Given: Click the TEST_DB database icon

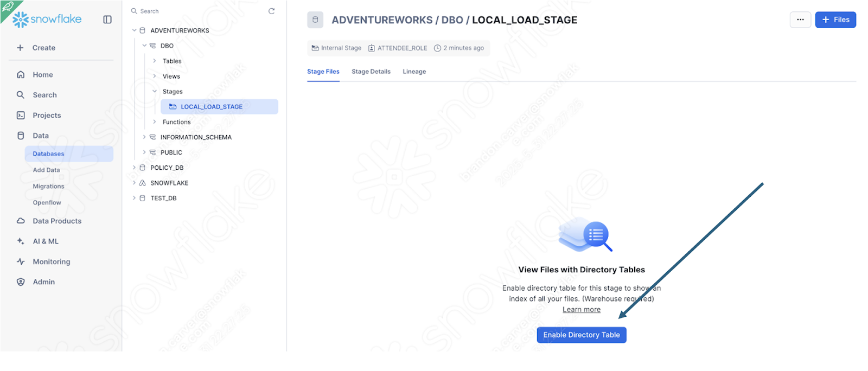Looking at the screenshot, I should [143, 198].
